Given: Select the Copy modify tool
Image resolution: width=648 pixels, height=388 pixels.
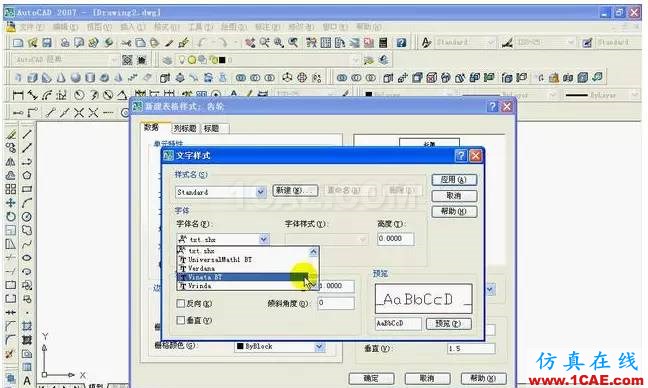Looking at the screenshot, I should 11,148.
